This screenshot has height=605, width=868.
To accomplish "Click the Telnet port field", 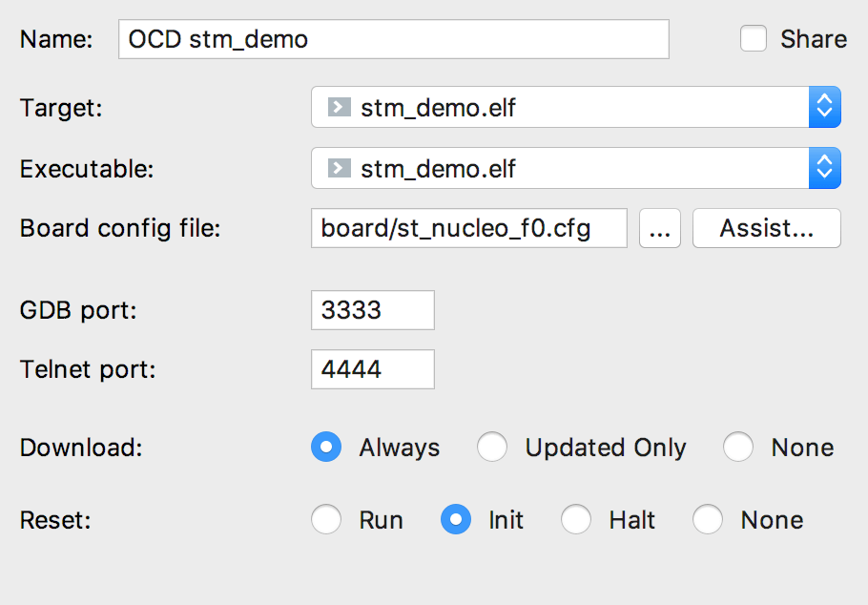I will (x=372, y=369).
